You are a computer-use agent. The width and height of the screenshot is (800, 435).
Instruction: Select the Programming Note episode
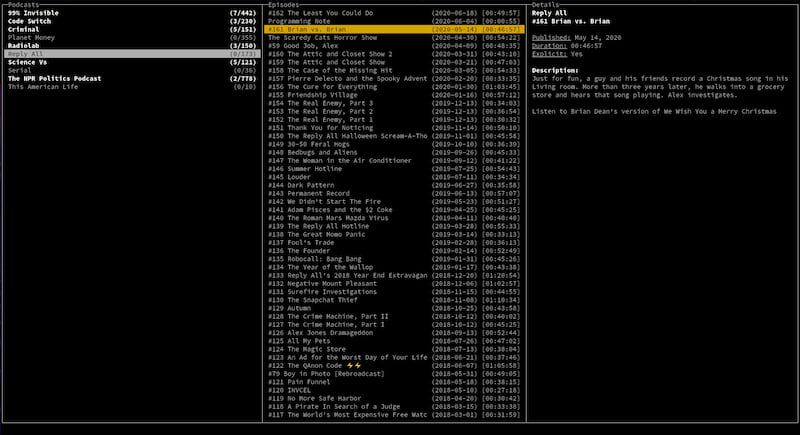click(394, 21)
